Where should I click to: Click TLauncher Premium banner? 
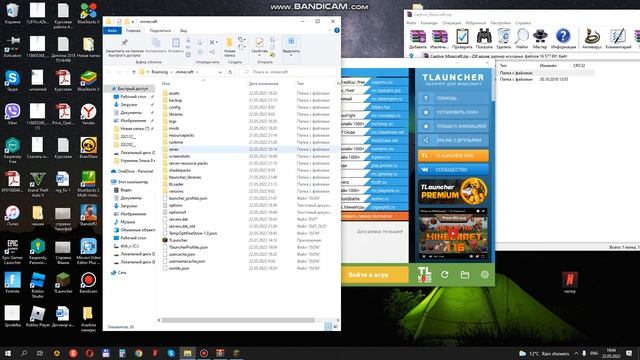pyautogui.click(x=453, y=191)
